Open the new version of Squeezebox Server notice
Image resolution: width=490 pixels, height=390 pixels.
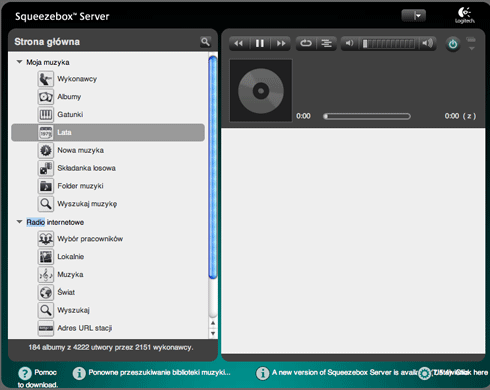[x=345, y=372]
